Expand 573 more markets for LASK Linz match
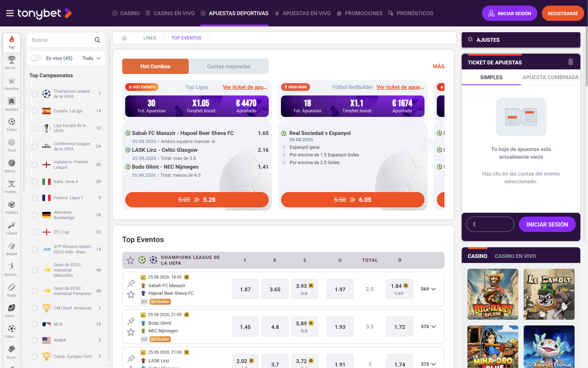588x368 pixels. tap(428, 364)
